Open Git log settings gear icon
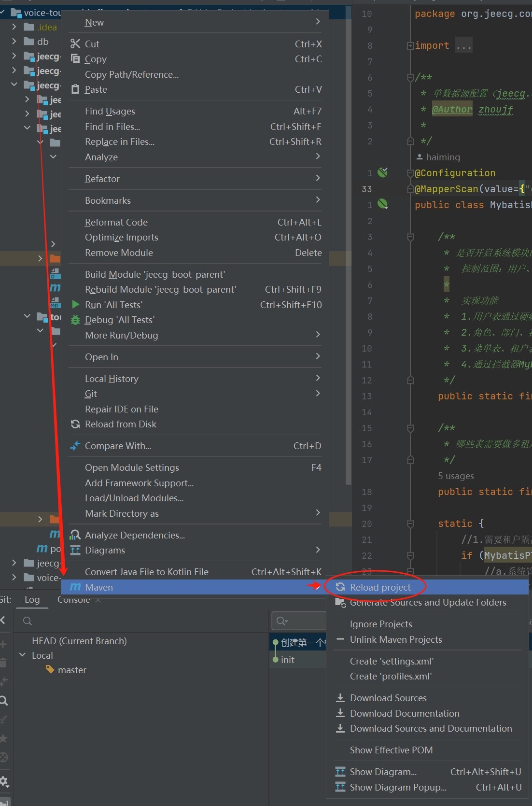532x806 pixels. (x=4, y=781)
